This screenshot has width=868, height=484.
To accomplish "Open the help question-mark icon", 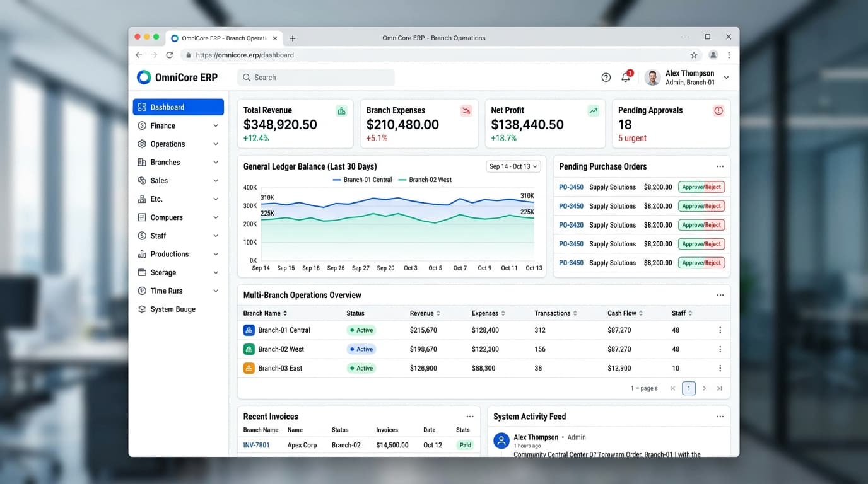I will [606, 78].
